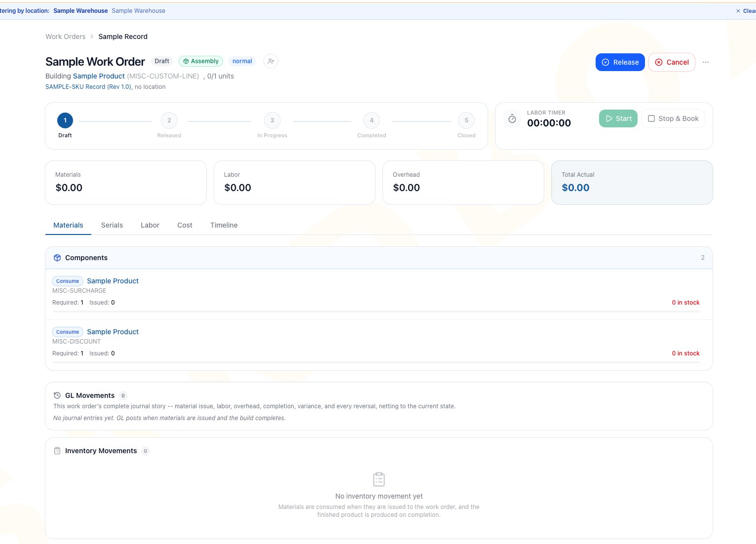Click 'No inventory movement yet' message

(x=379, y=496)
